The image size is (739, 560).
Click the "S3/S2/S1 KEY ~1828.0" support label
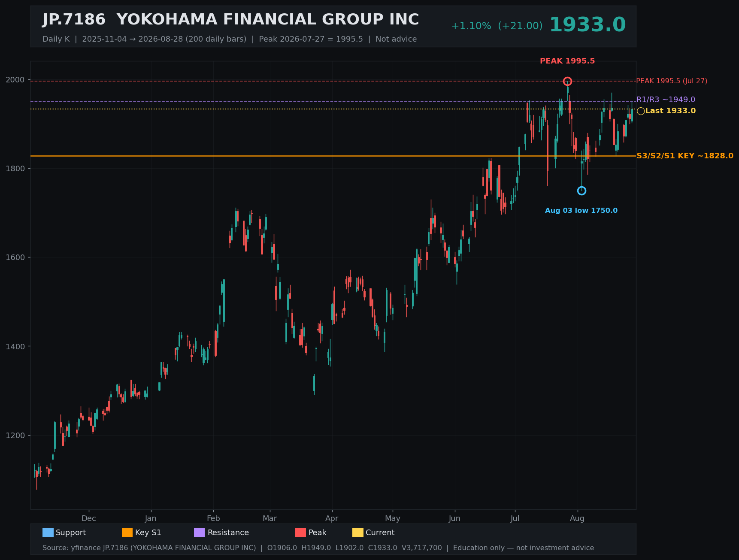(x=685, y=156)
